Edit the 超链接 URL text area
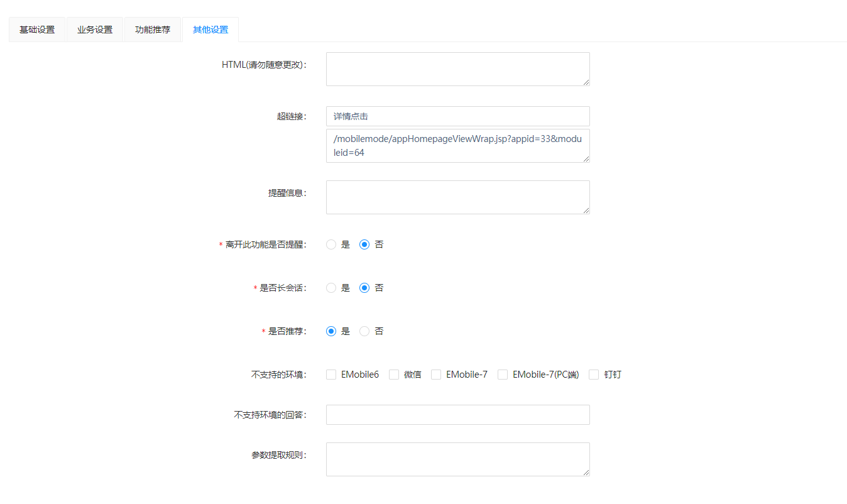Viewport: 847px width, 504px height. (x=457, y=146)
